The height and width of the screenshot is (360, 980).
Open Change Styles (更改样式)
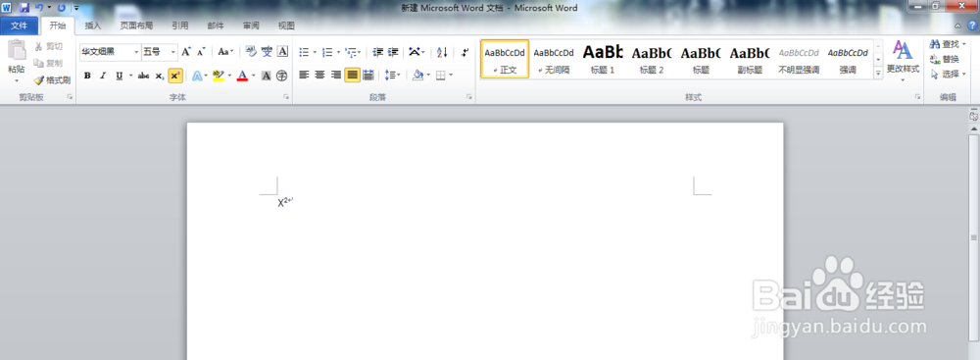[903, 61]
